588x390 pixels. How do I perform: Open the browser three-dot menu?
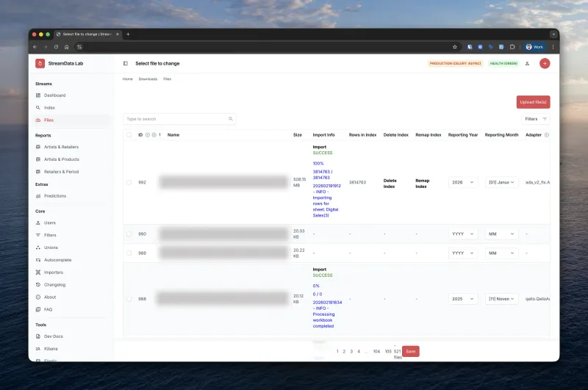pyautogui.click(x=553, y=47)
